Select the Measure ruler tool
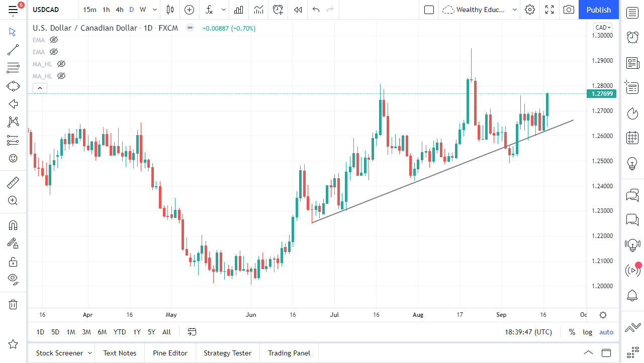The height and width of the screenshot is (363, 644). click(x=13, y=182)
